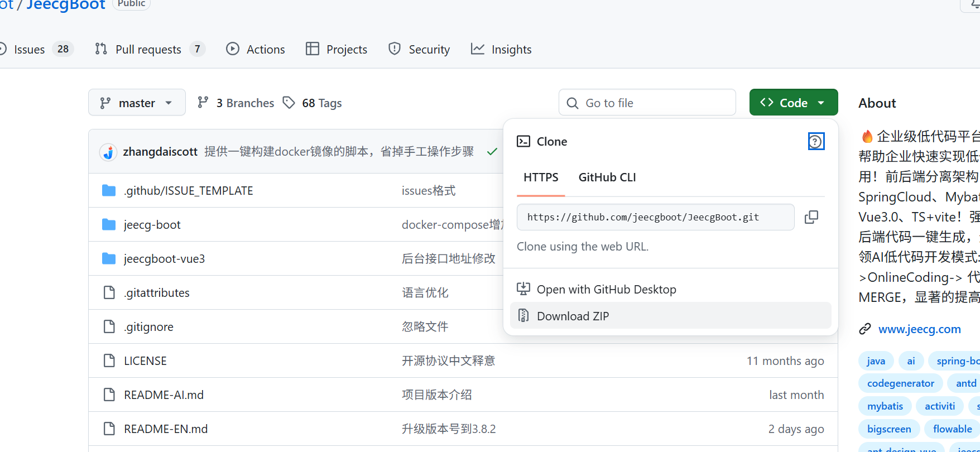The image size is (980, 452).
Task: Click the branch icon beside 3 Branches
Action: (203, 103)
